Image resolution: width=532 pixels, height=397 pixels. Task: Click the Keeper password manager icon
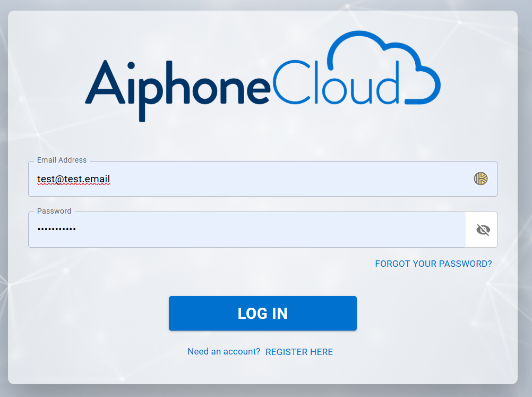click(x=480, y=179)
